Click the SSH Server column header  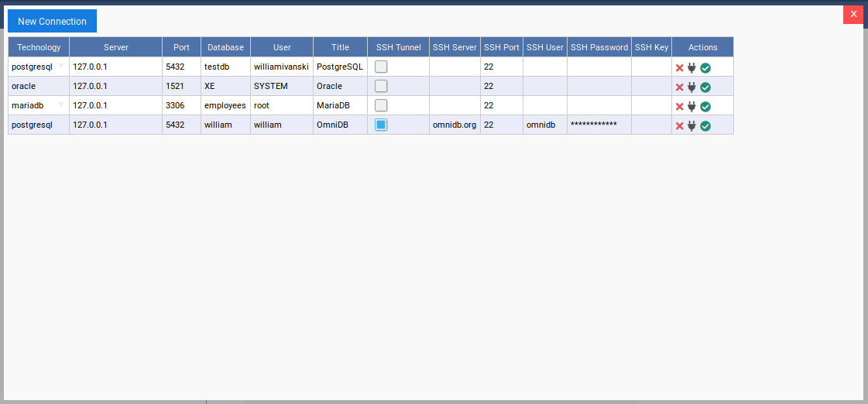[x=455, y=47]
